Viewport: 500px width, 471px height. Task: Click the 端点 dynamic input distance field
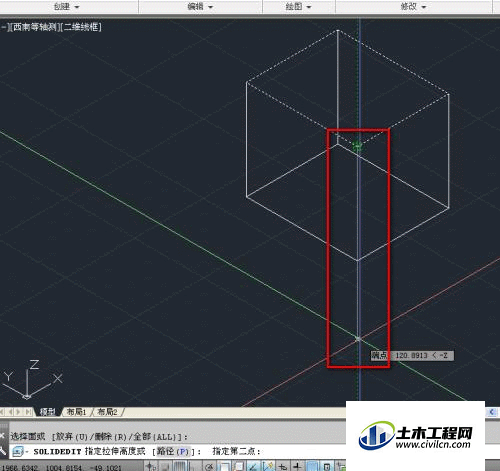click(412, 356)
